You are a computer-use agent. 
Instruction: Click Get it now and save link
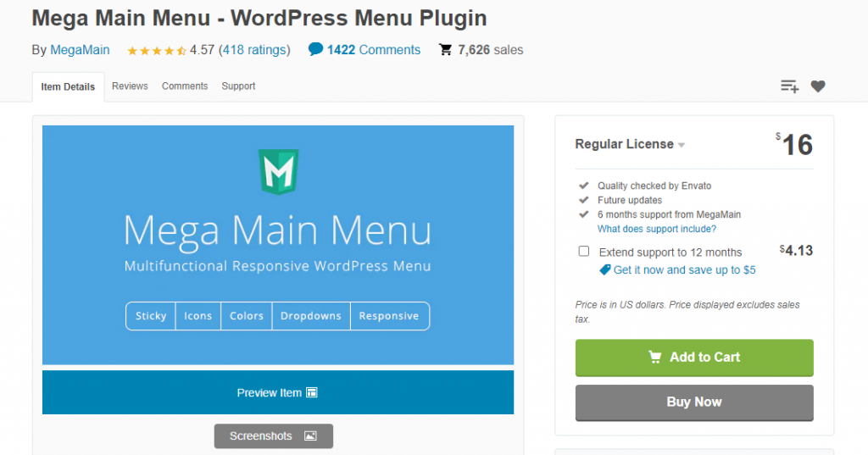pyautogui.click(x=684, y=270)
